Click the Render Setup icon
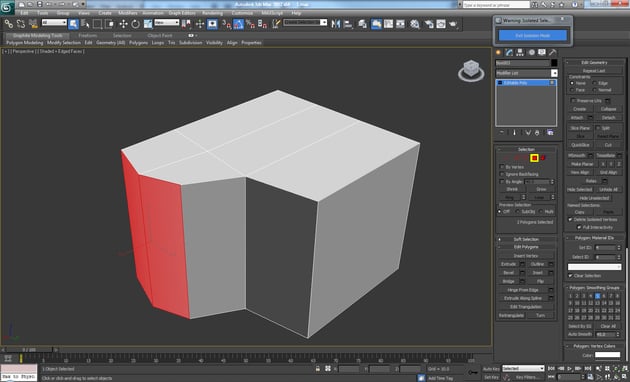 pyautogui.click(x=429, y=24)
